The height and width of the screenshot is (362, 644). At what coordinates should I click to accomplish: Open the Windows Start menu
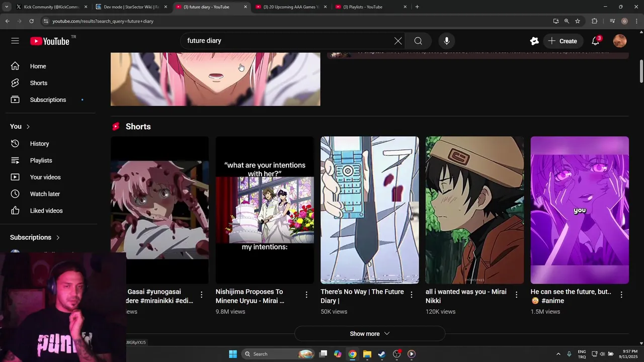(x=233, y=354)
